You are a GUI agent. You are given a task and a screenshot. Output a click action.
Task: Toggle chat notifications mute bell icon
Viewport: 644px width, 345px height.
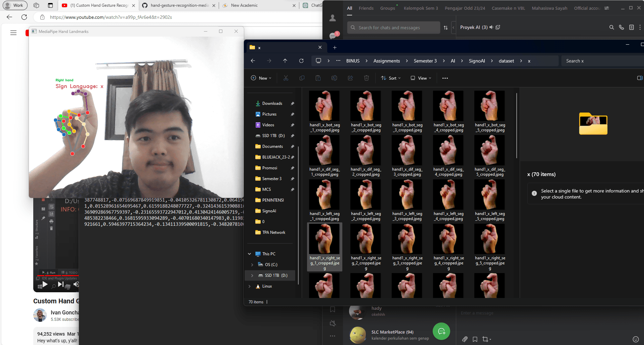(x=333, y=324)
